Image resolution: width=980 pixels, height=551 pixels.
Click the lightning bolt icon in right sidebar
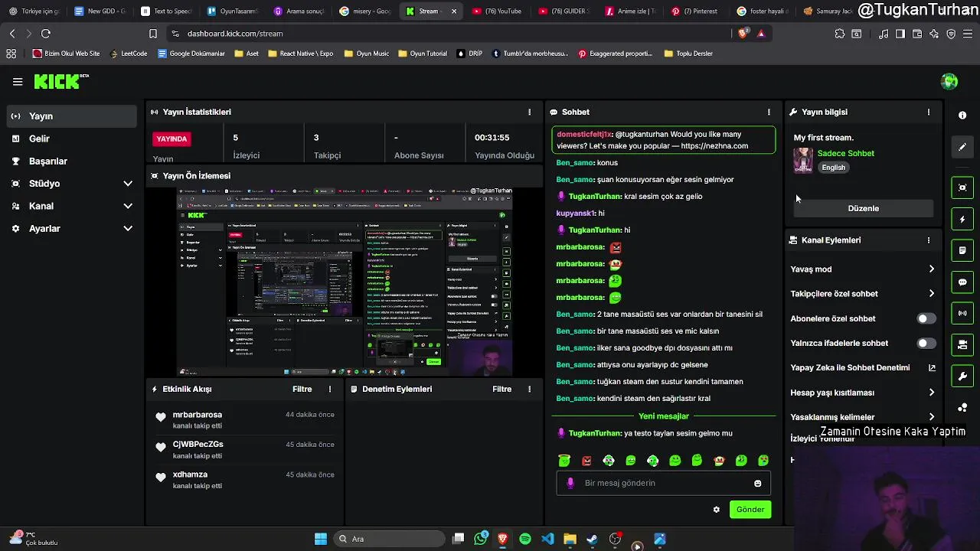point(962,220)
